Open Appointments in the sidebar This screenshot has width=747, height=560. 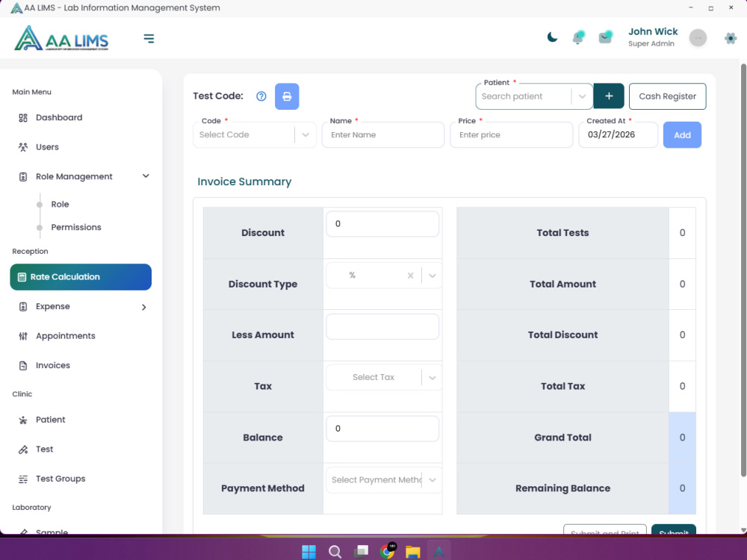coord(65,336)
